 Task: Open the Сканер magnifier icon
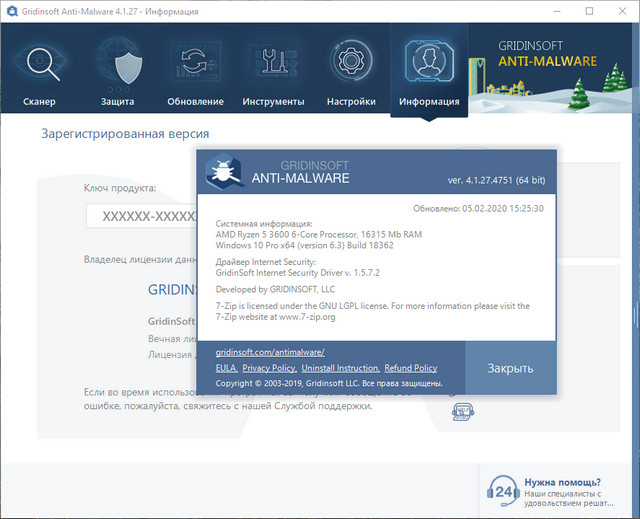coord(40,65)
